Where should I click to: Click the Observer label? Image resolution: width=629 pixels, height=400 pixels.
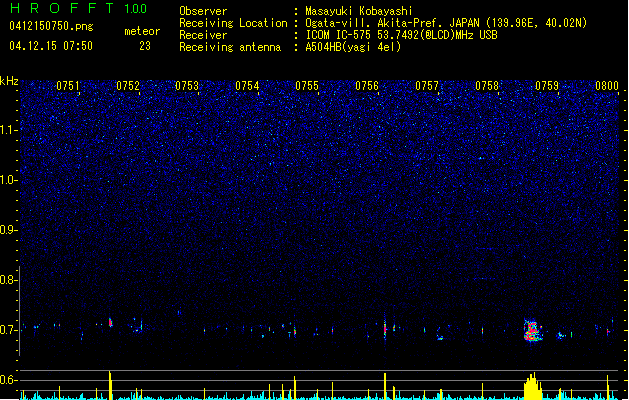coord(203,11)
